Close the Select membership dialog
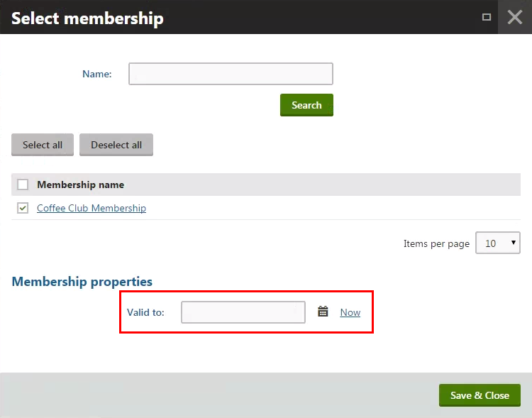 (515, 17)
